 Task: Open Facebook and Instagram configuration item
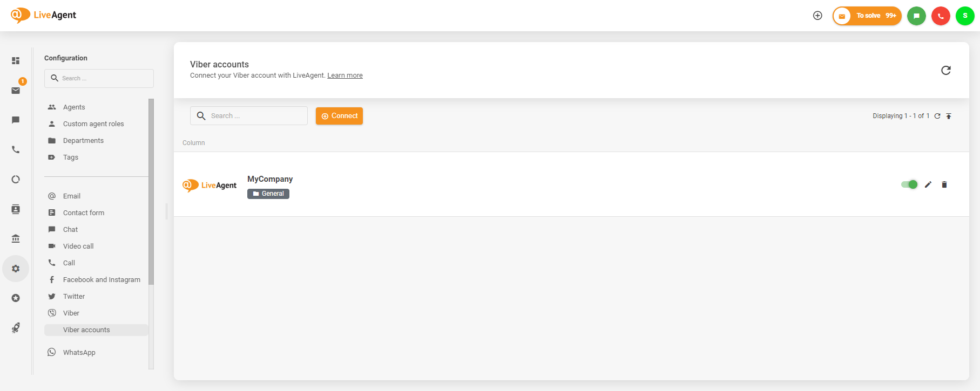point(102,279)
